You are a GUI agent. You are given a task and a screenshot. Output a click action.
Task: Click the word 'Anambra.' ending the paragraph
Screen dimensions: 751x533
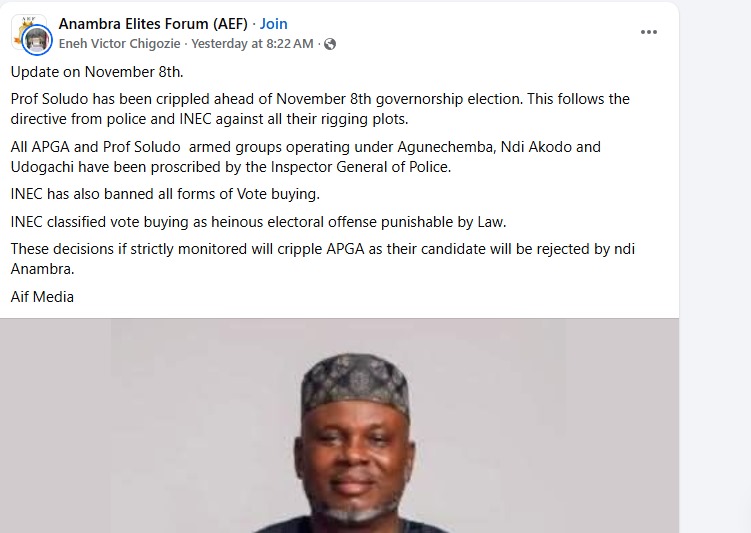tap(42, 269)
